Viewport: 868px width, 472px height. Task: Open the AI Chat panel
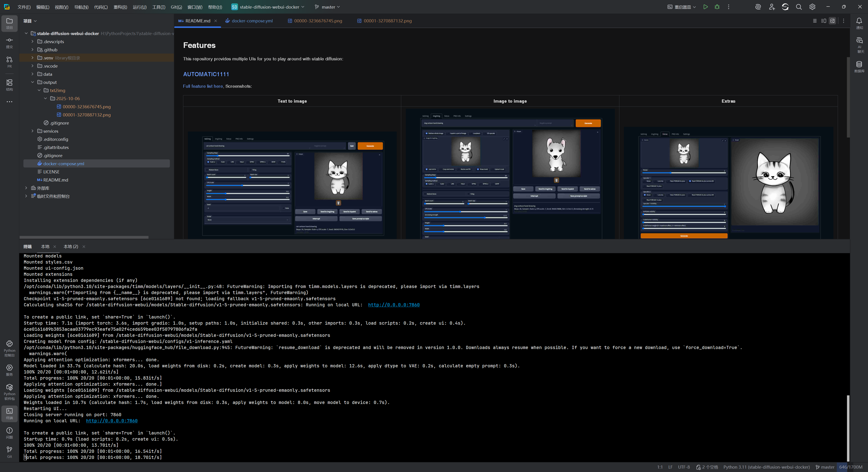coord(859,45)
